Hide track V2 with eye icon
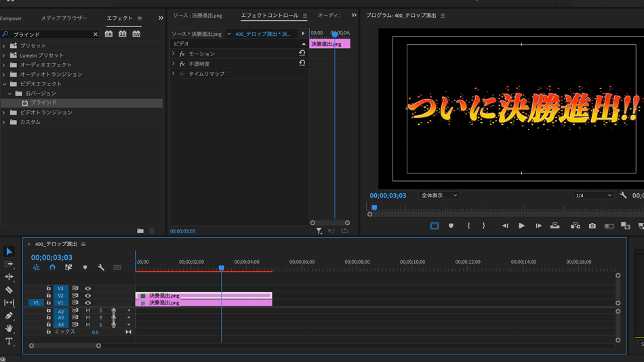The width and height of the screenshot is (644, 362). tap(87, 296)
